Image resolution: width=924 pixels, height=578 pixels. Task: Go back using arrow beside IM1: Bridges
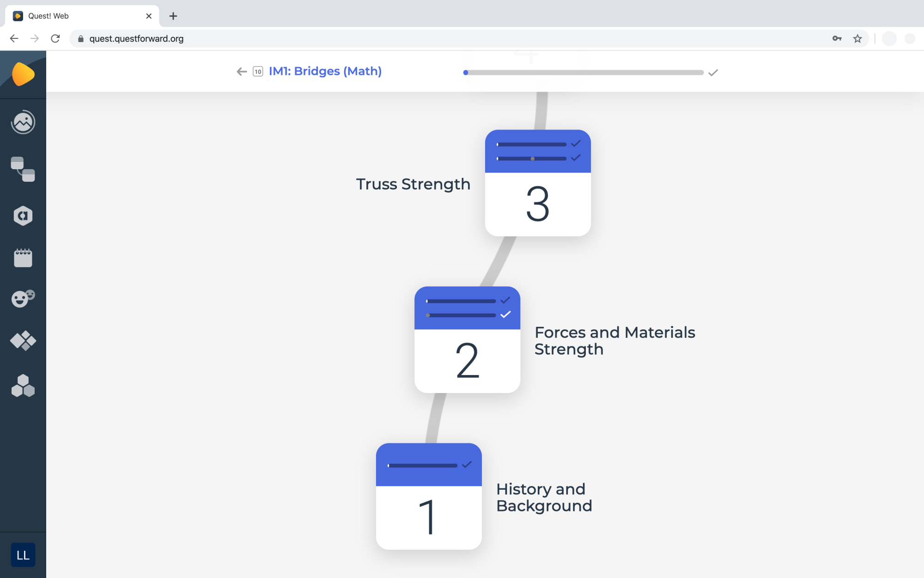[242, 71]
